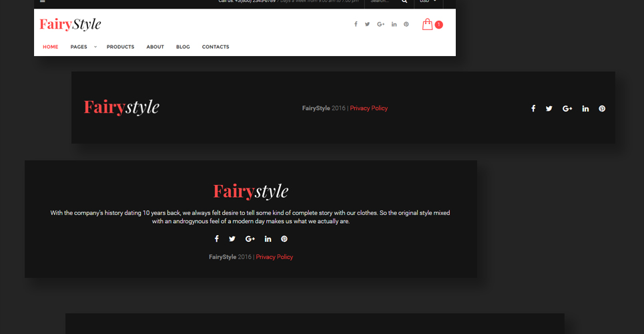
Task: Click the search magnifier icon in the top bar
Action: tap(404, 1)
